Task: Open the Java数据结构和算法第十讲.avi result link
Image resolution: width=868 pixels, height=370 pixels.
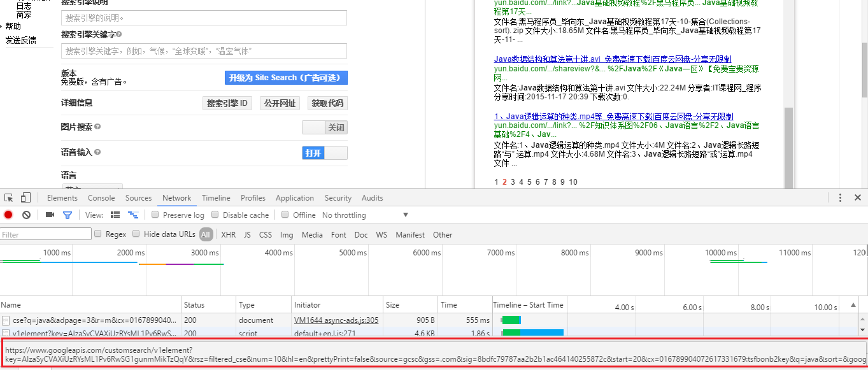Action: 613,59
